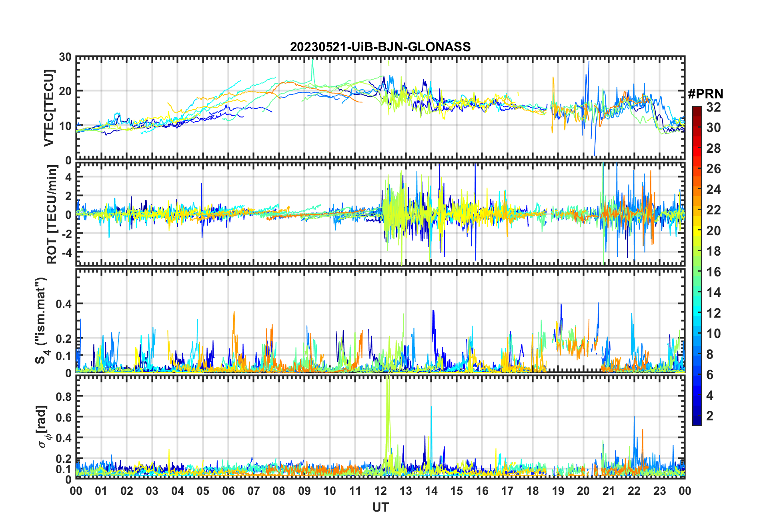Click the #PRN colorbar title

click(705, 94)
